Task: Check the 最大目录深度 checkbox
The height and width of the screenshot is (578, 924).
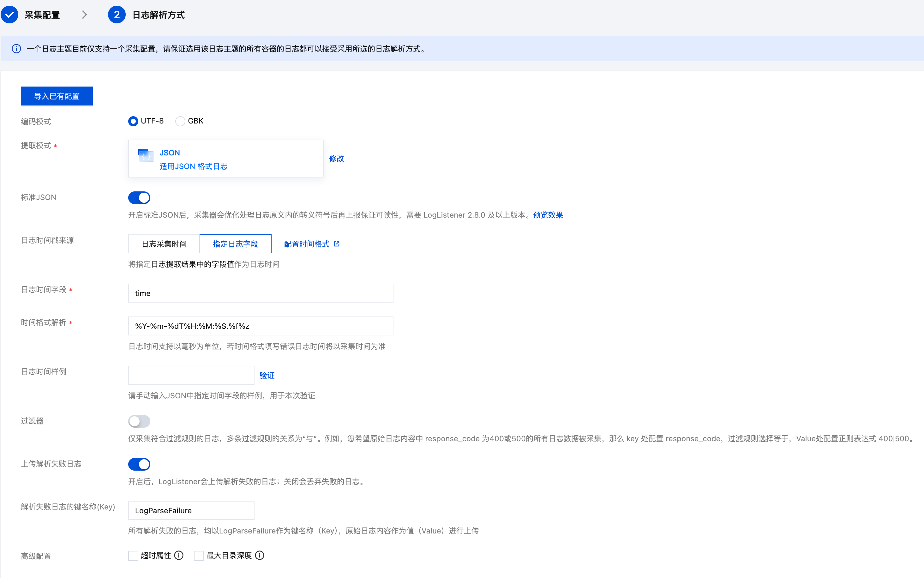Action: (x=199, y=556)
